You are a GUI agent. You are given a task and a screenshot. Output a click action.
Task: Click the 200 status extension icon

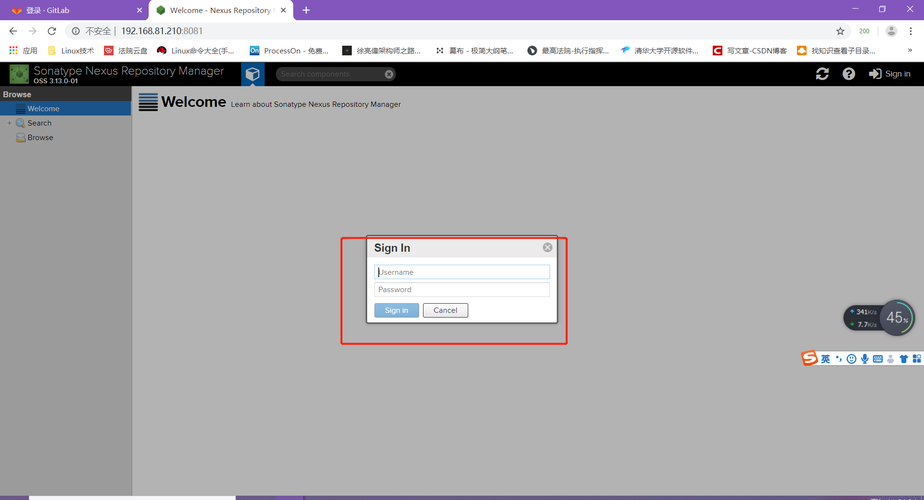pyautogui.click(x=864, y=31)
